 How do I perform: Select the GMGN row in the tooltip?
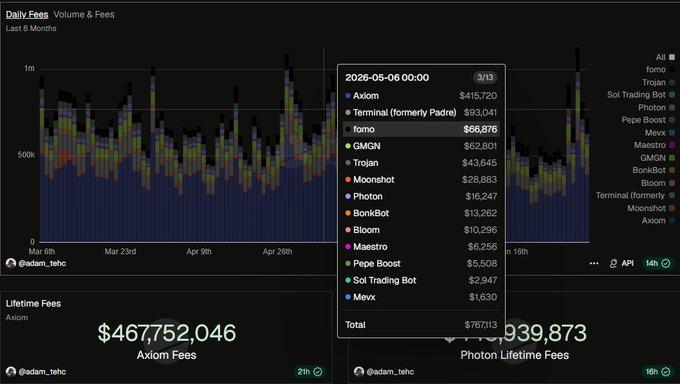[421, 146]
